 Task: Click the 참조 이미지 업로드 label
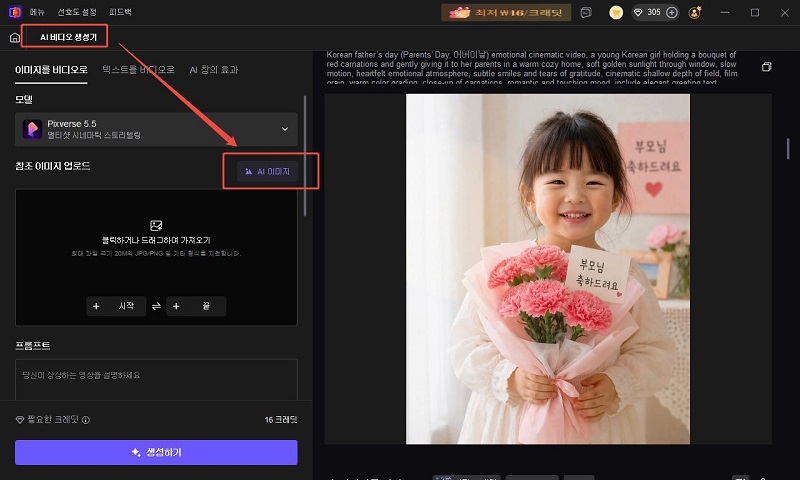[x=53, y=166]
